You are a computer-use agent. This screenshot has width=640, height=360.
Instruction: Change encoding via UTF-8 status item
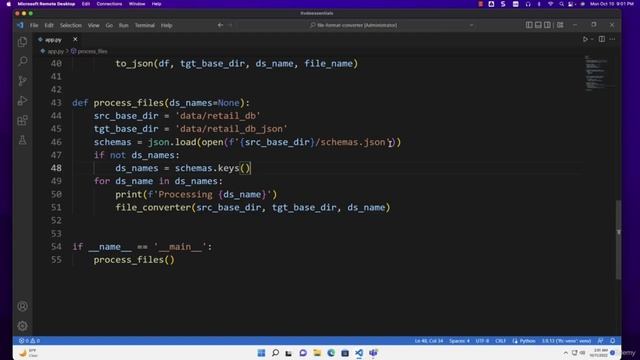(482, 341)
